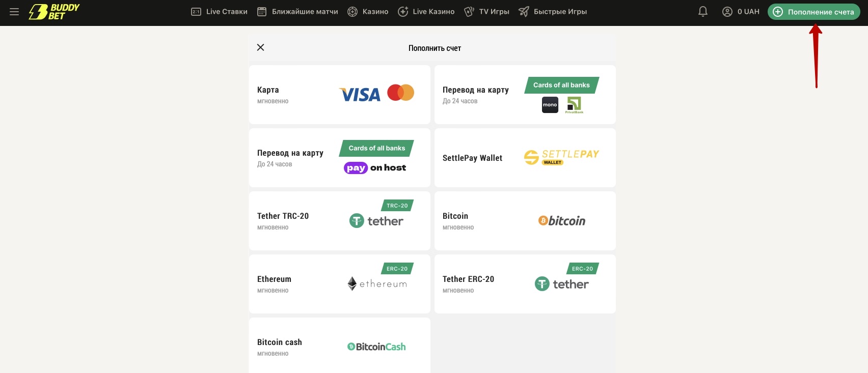This screenshot has width=868, height=373.
Task: Click the Mastercard logo
Action: pos(400,93)
